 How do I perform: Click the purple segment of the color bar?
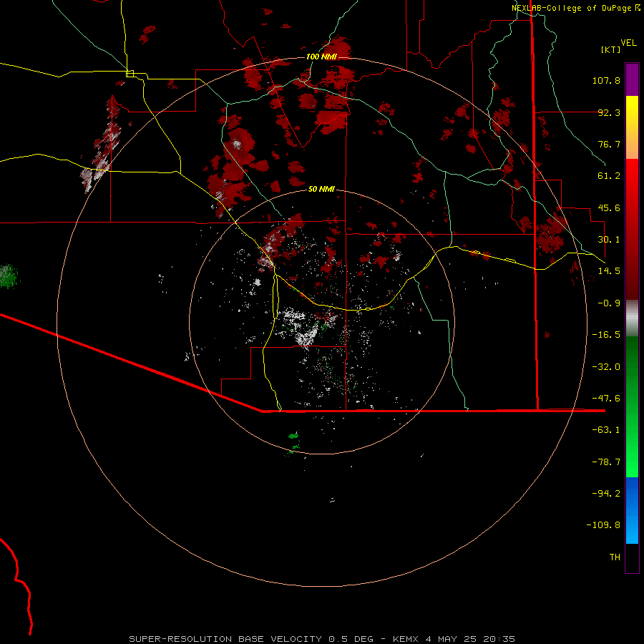(x=632, y=79)
